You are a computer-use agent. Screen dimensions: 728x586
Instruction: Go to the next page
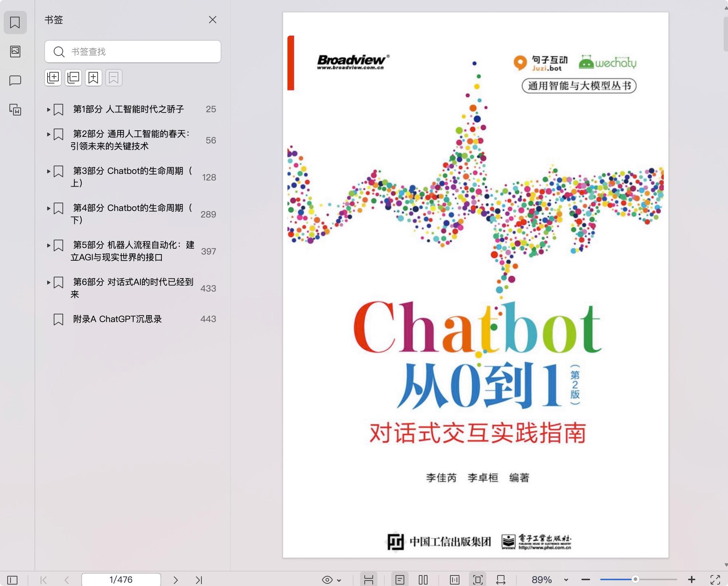click(176, 580)
